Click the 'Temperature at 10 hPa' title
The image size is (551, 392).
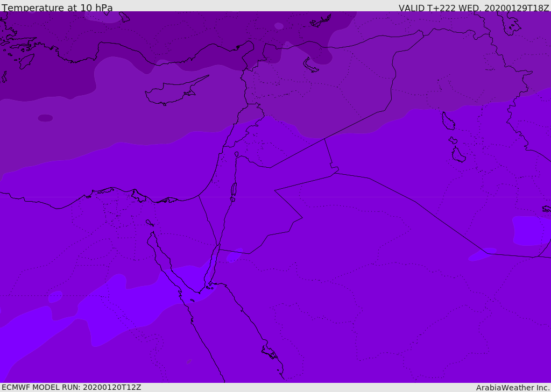tap(57, 8)
